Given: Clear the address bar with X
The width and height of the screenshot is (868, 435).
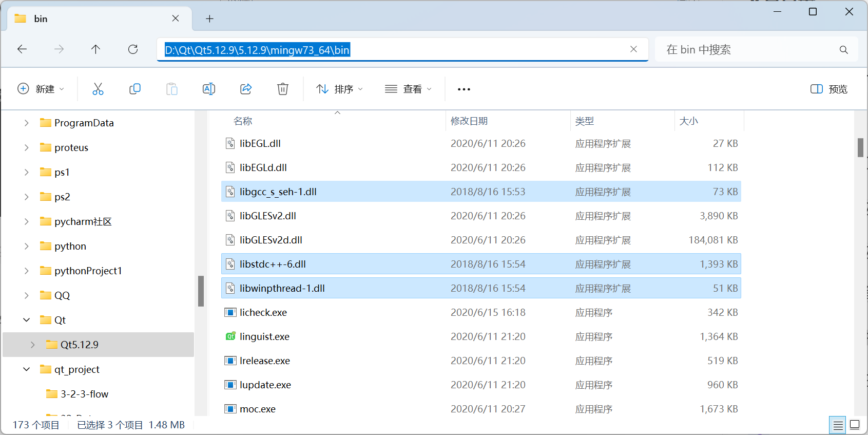Looking at the screenshot, I should (634, 49).
